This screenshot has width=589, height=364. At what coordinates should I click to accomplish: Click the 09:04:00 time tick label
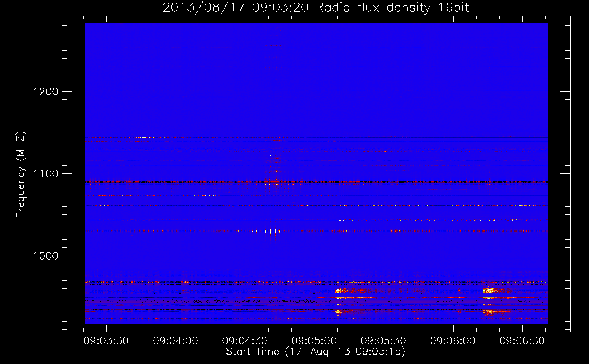pos(175,341)
